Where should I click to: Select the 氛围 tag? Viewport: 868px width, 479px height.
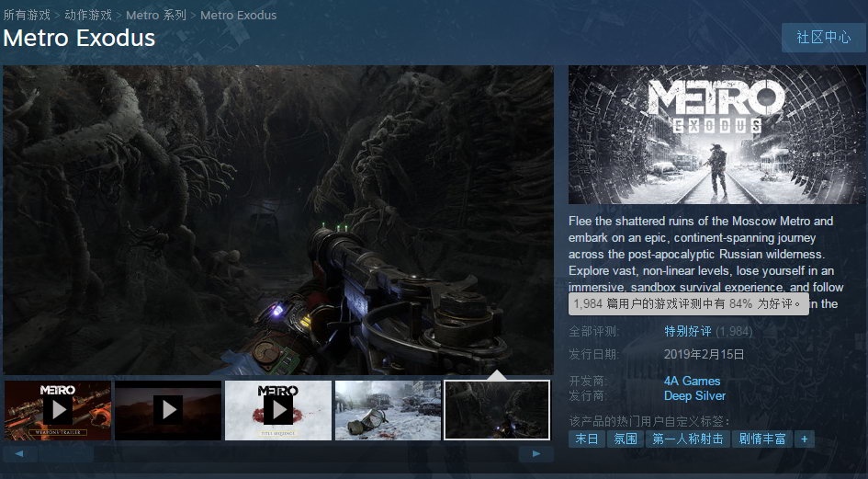(626, 439)
